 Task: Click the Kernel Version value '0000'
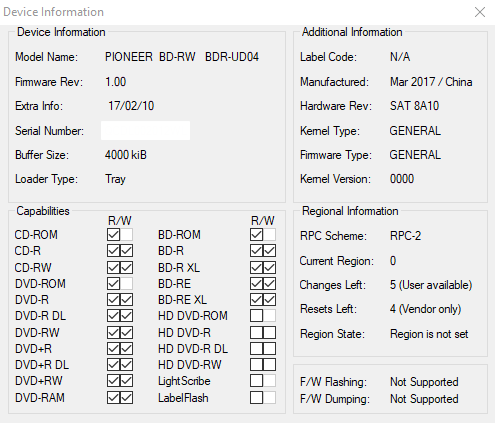402,179
